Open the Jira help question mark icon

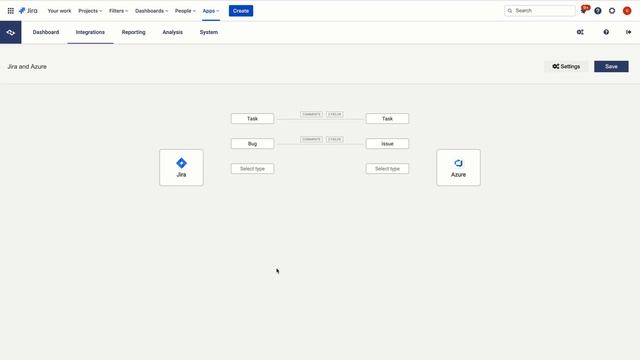point(598,11)
